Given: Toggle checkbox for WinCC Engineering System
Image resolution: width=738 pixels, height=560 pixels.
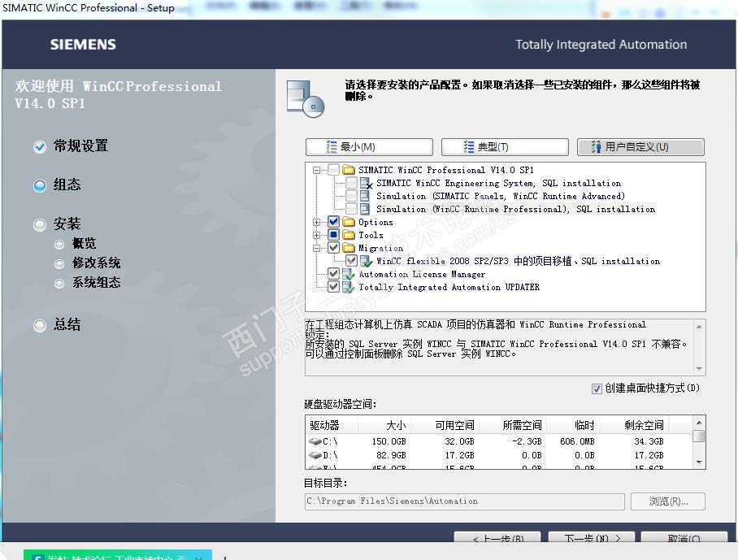Looking at the screenshot, I should click(x=351, y=183).
